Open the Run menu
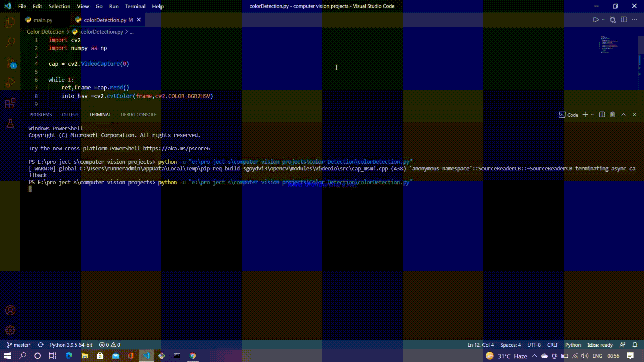The height and width of the screenshot is (362, 644). coord(114,6)
